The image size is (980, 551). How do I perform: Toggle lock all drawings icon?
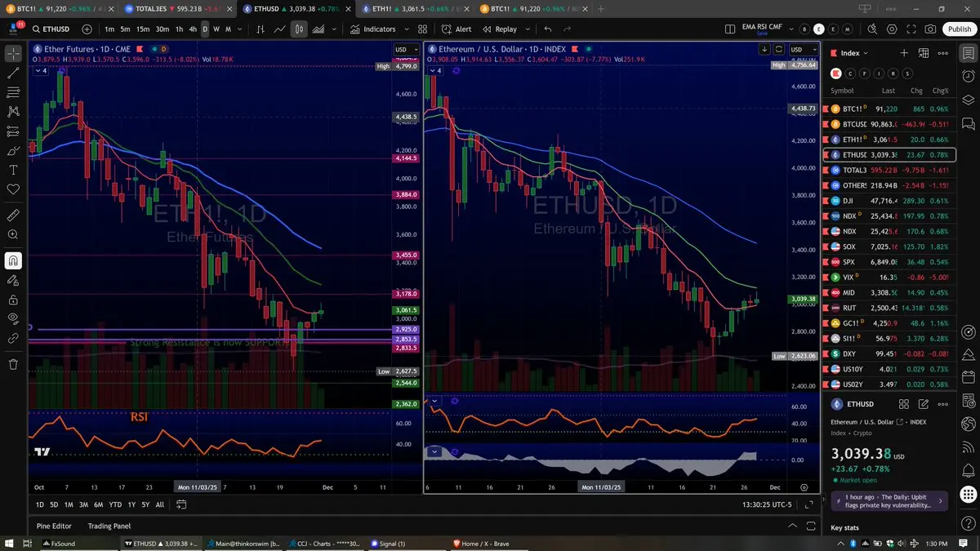(x=13, y=300)
